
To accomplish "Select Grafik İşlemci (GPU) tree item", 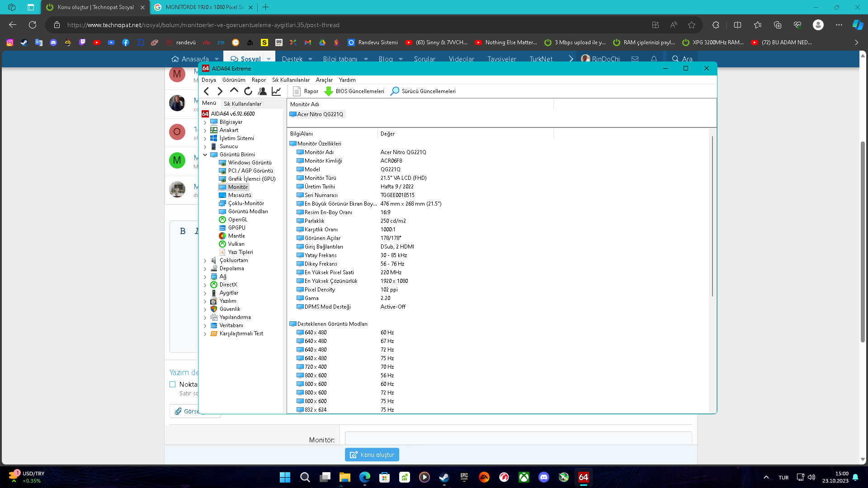I will [251, 179].
